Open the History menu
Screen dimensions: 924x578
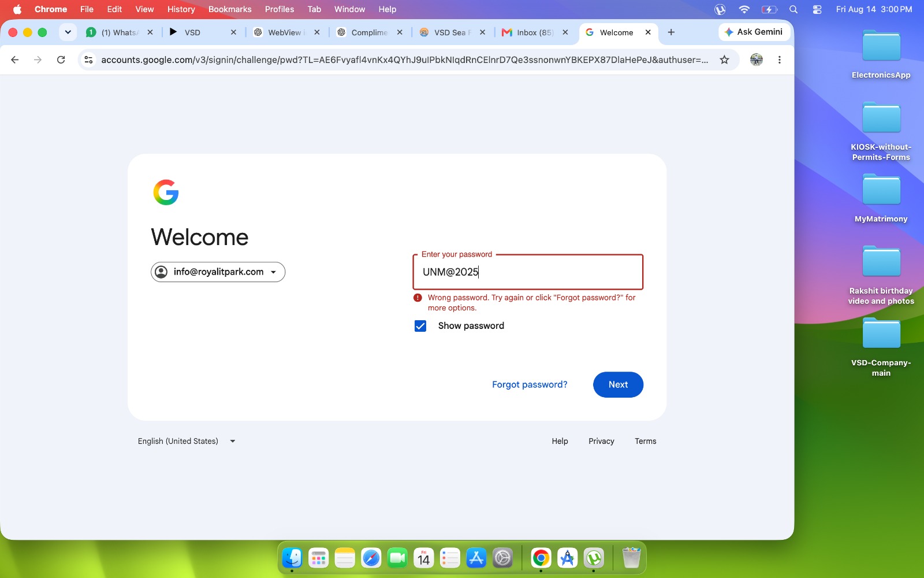(181, 9)
